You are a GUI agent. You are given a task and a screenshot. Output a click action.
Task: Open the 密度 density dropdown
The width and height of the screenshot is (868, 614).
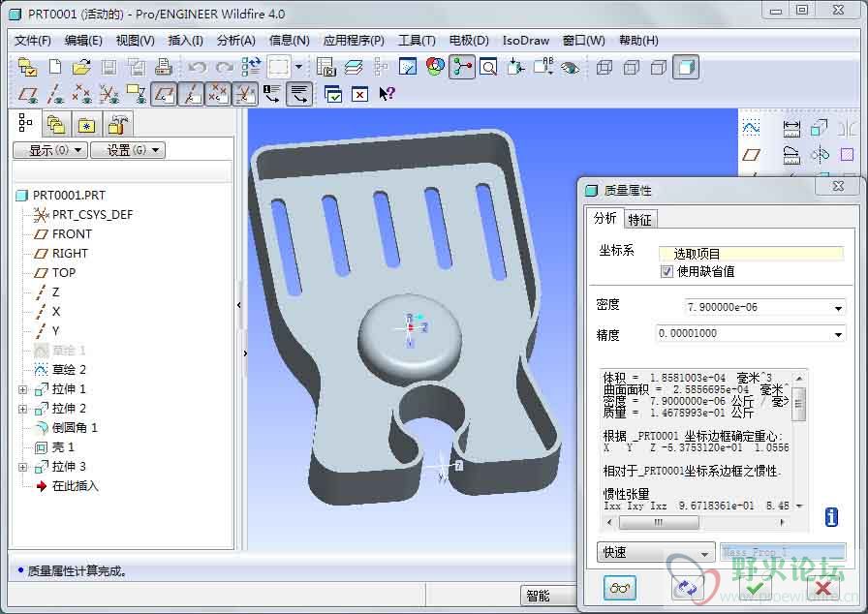click(x=838, y=308)
